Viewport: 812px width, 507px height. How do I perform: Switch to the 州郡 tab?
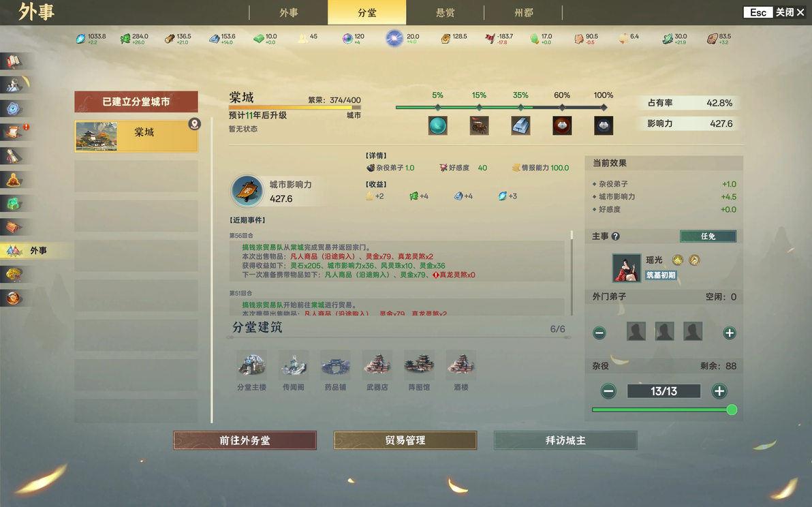coord(523,12)
